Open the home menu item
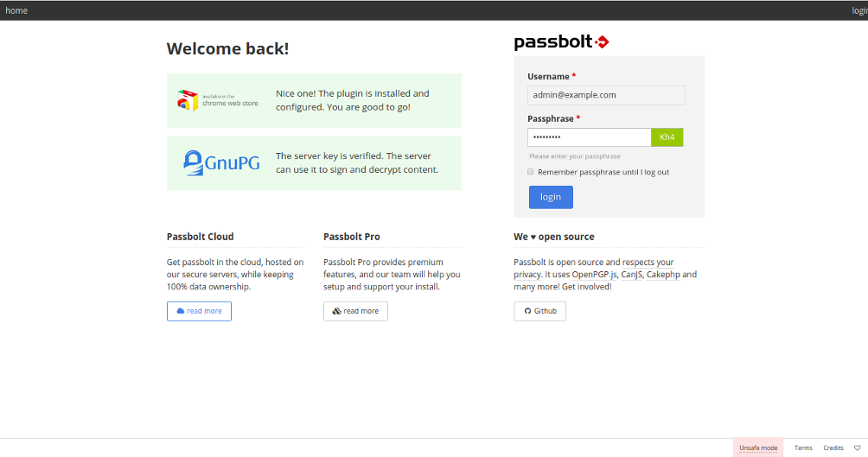 click(16, 10)
